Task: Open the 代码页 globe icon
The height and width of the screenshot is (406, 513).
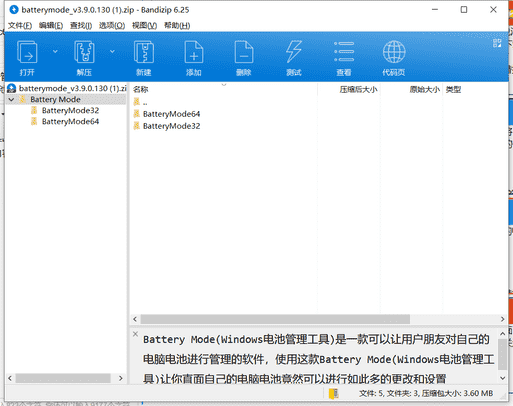Action: 394,57
